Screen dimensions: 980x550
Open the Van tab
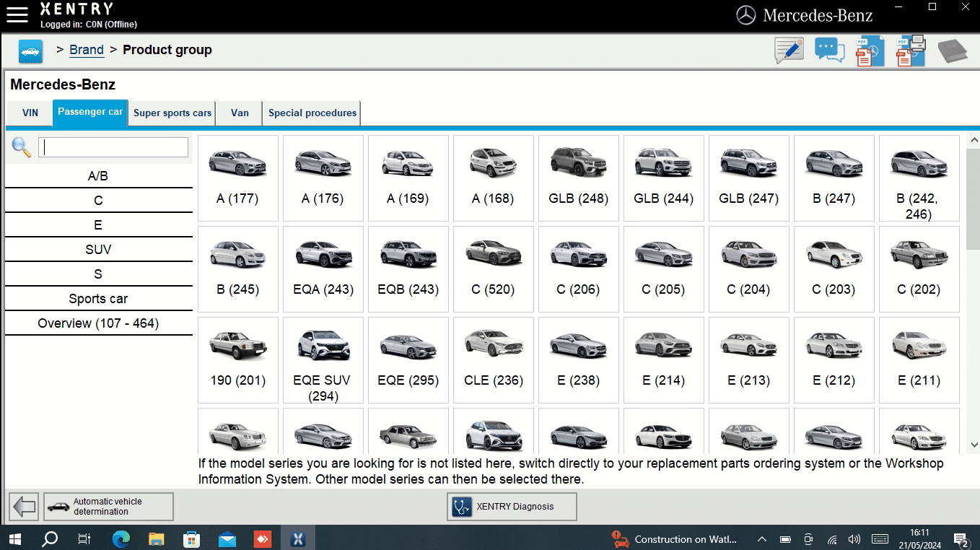(240, 113)
